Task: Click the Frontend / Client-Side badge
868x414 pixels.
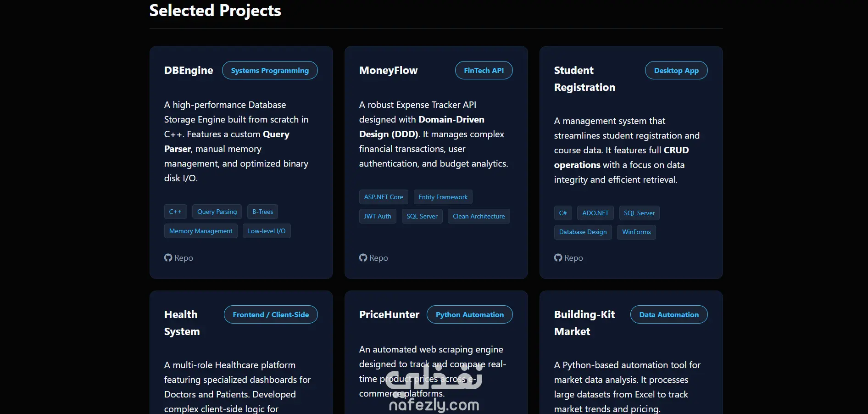Action: pos(271,314)
